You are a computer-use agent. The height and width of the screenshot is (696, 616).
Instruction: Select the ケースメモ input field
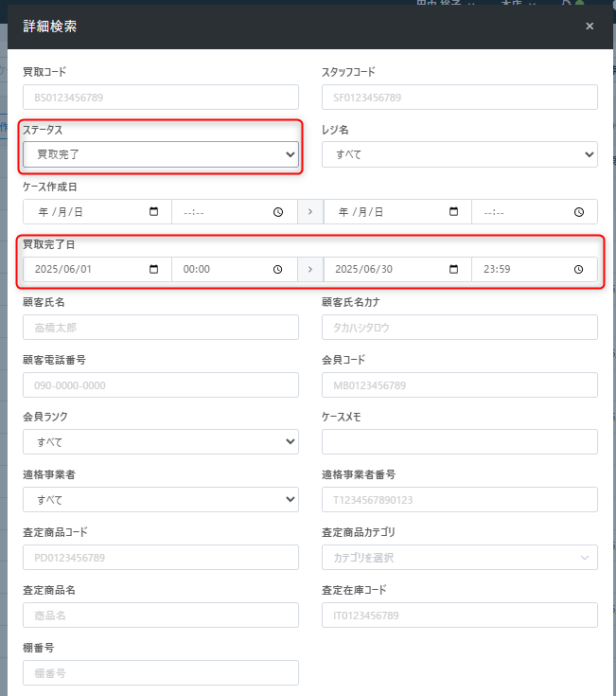click(x=460, y=442)
